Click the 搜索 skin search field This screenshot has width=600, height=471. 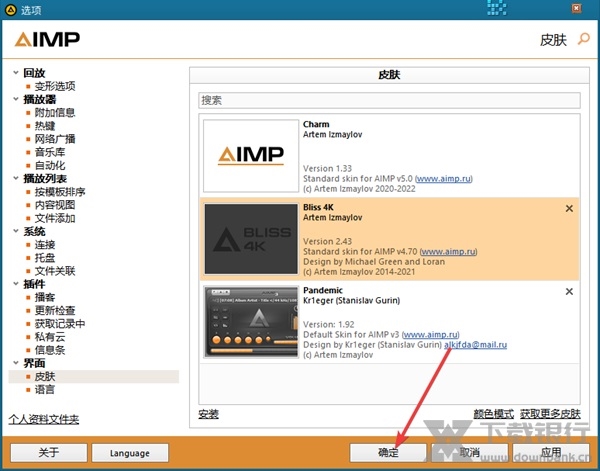tap(389, 100)
